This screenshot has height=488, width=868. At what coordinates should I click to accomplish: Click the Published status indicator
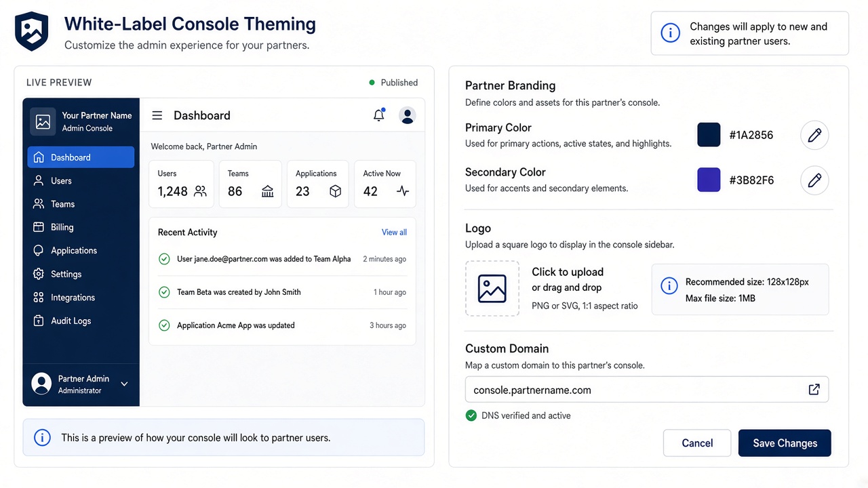[393, 83]
